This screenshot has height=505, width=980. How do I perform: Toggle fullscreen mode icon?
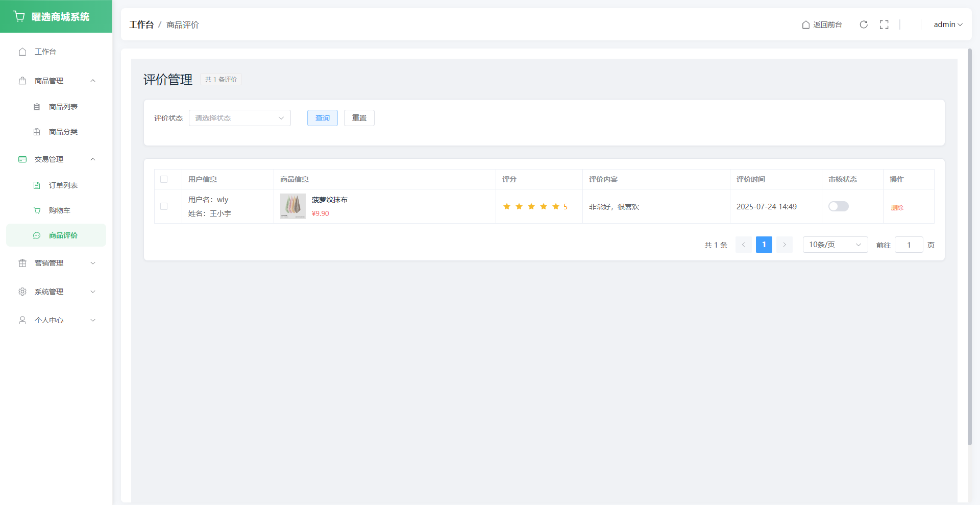[884, 25]
